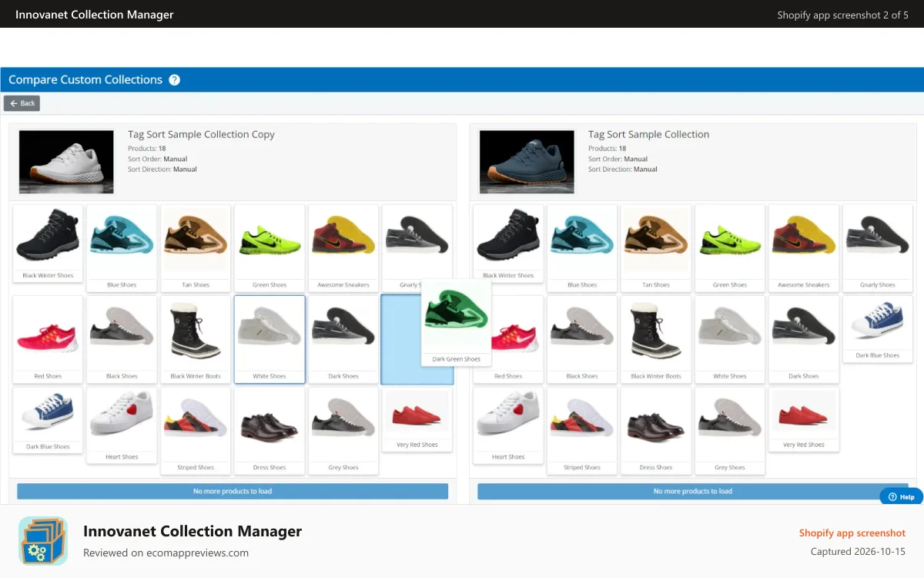Select Awesome Sneakers in left collection
This screenshot has width=924, height=578.
343,247
